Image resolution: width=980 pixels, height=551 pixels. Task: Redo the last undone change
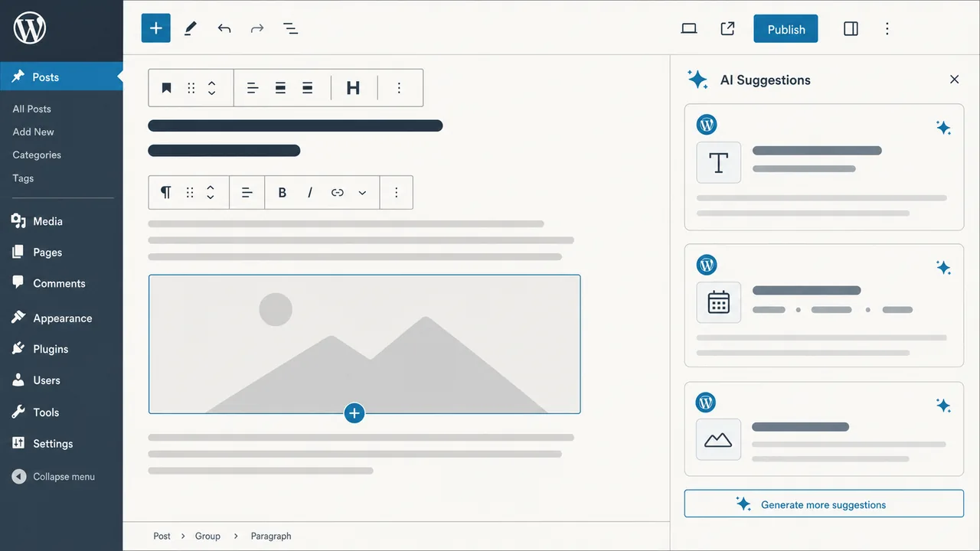point(257,28)
